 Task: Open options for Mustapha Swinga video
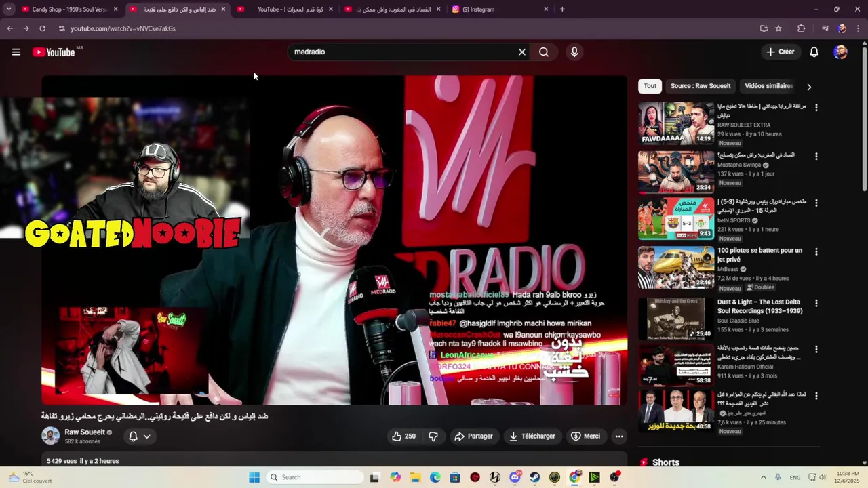(x=816, y=157)
